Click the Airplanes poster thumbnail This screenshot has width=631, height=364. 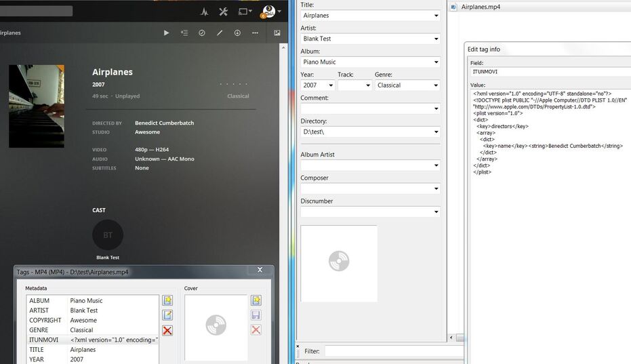click(x=37, y=106)
